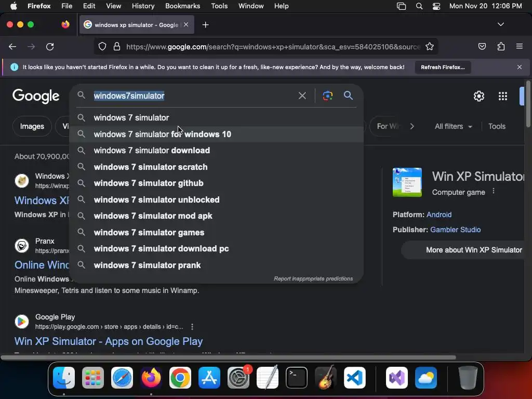The height and width of the screenshot is (399, 532).
Task: Select suggestion windows 7 simulator for windows 10
Action: 217,135
